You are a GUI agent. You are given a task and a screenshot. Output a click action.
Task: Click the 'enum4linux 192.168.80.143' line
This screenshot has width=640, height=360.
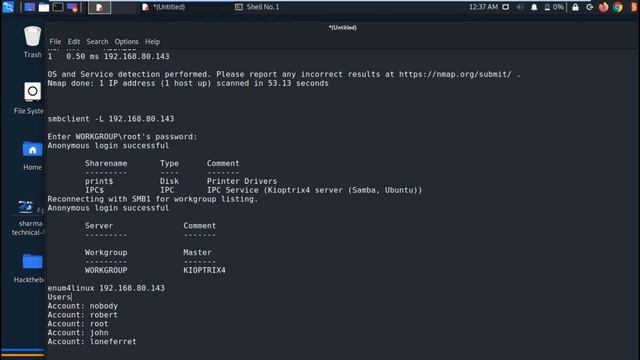click(106, 288)
